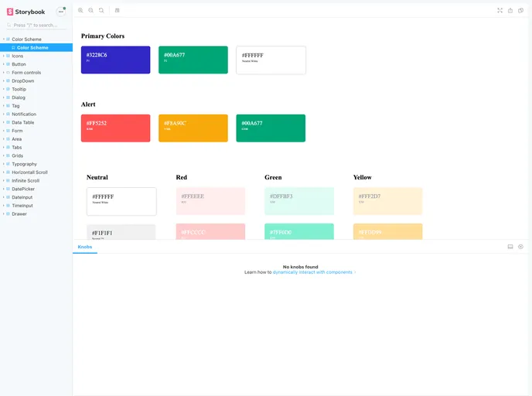Click the green #00A677 primary swatch
Viewport: 532px width, 396px height.
click(x=193, y=60)
